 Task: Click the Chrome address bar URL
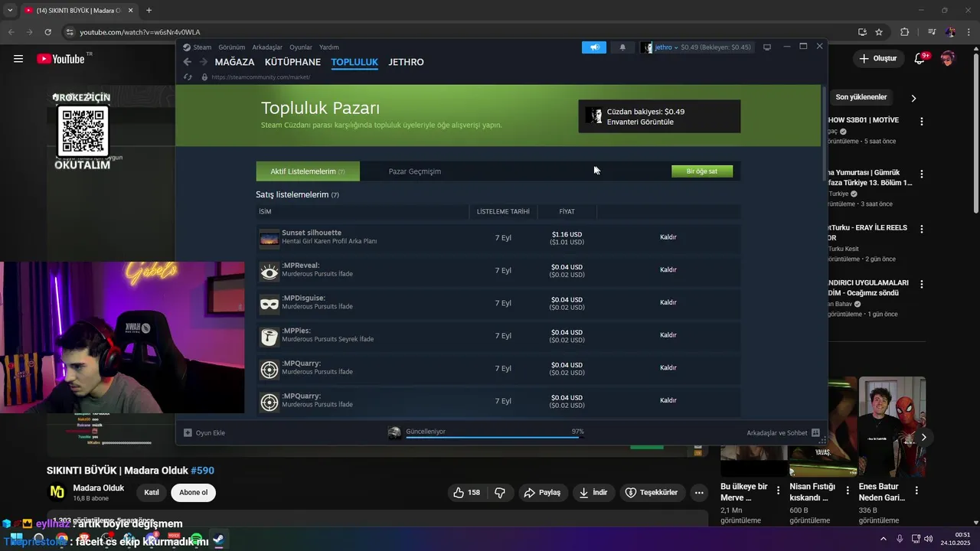click(140, 32)
